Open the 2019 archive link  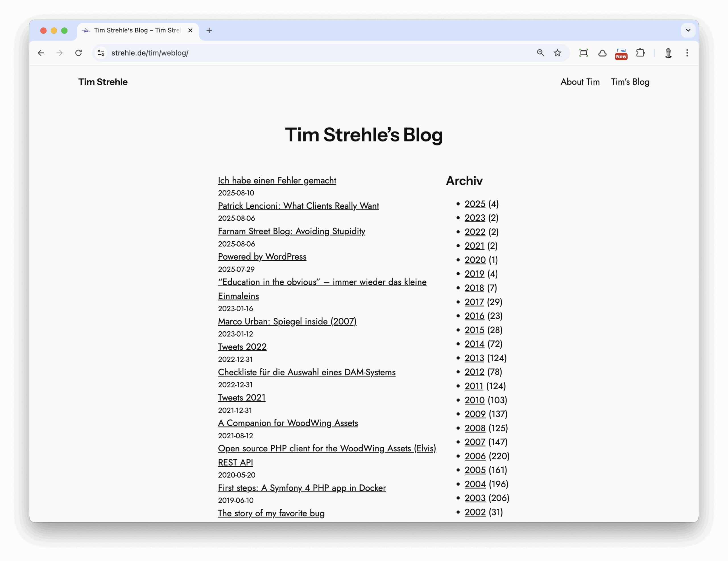coord(474,274)
